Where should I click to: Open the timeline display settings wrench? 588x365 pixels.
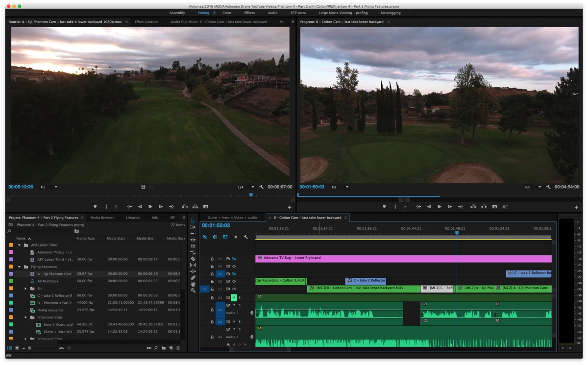[245, 237]
